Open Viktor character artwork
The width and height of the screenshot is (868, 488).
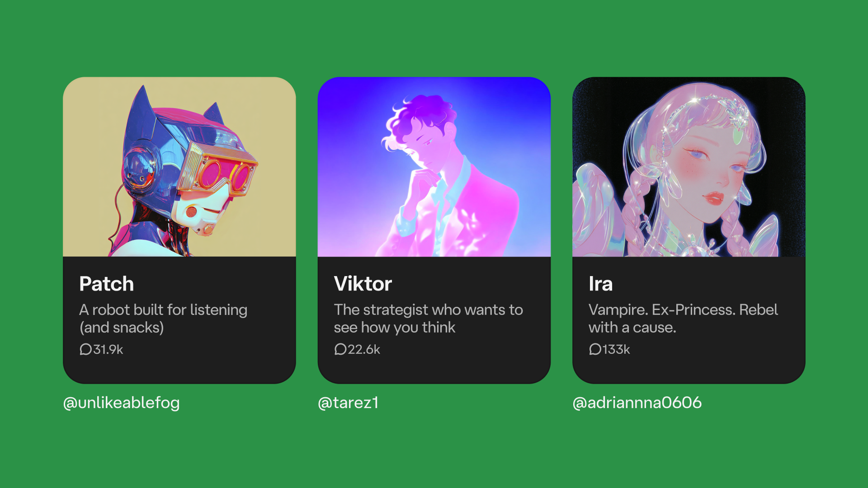[434, 167]
